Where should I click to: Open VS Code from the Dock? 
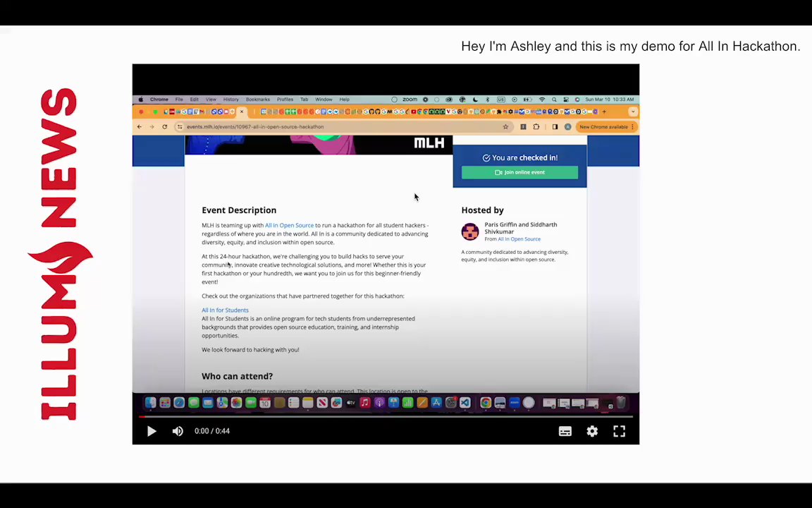(465, 402)
